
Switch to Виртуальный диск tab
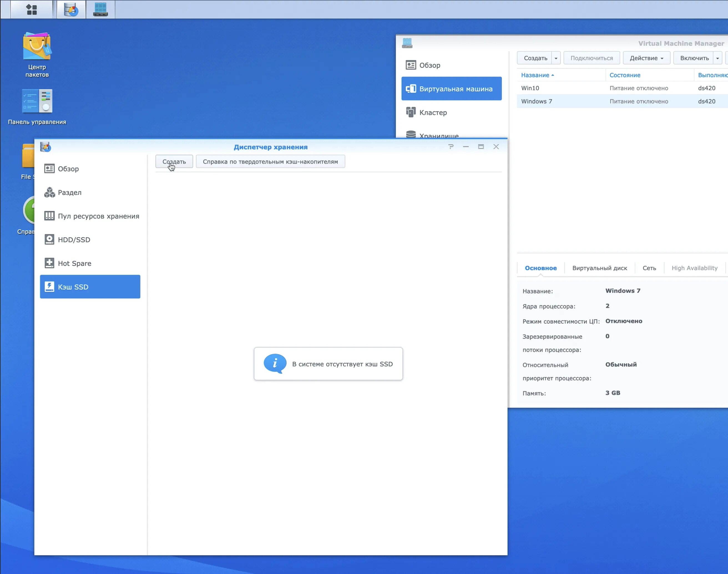point(599,268)
